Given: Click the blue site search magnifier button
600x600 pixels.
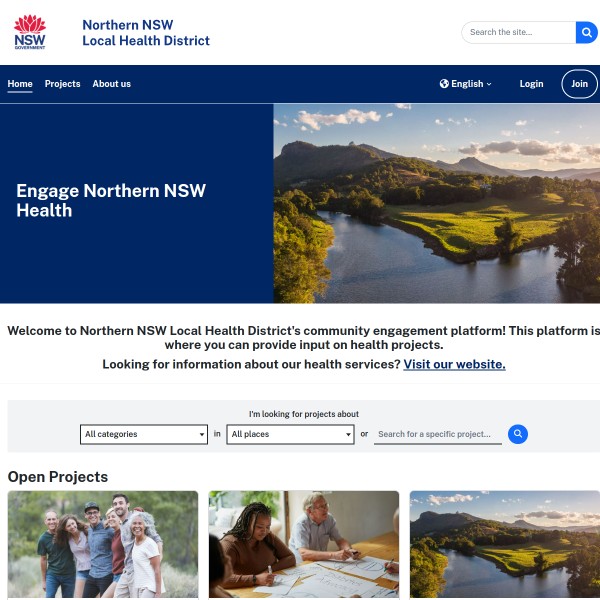Looking at the screenshot, I should pyautogui.click(x=586, y=32).
